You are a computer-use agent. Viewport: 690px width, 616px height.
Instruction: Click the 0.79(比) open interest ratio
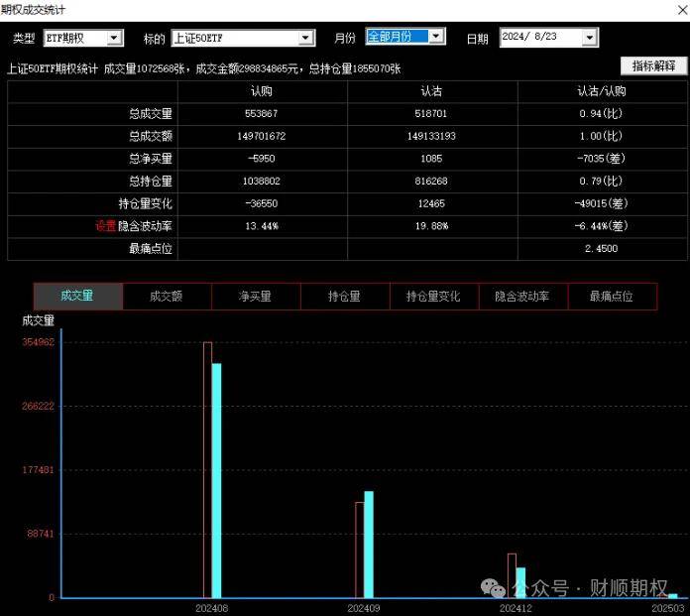pos(601,181)
